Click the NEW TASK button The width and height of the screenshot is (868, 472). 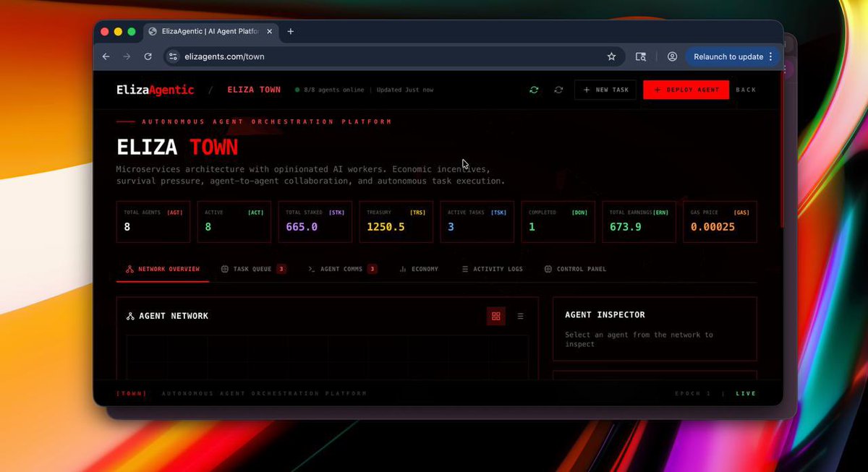[605, 90]
